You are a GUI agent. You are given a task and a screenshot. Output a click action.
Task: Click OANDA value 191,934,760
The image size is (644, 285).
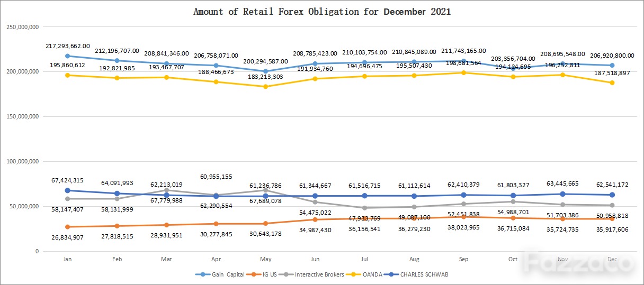click(315, 69)
